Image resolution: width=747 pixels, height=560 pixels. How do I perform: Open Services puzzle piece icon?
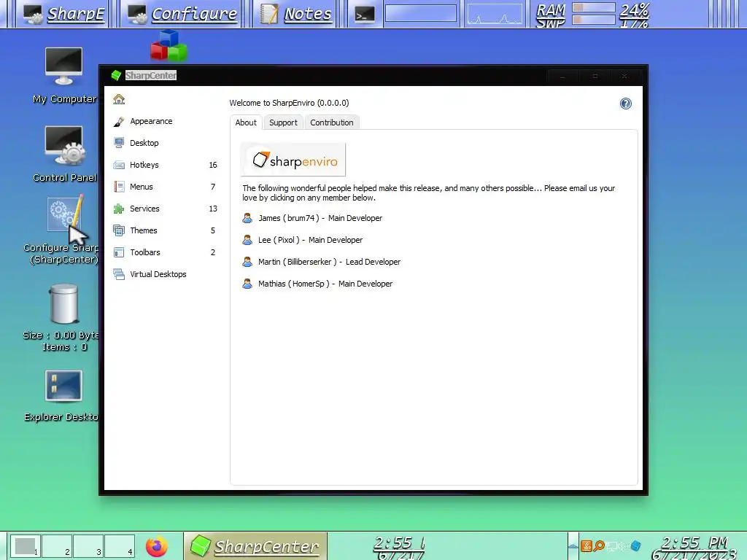[x=119, y=209]
